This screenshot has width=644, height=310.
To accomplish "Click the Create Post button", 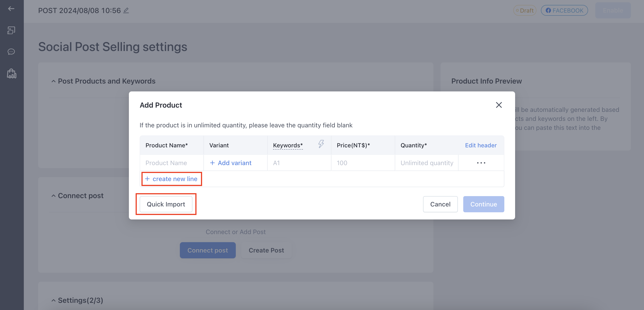I will [266, 250].
